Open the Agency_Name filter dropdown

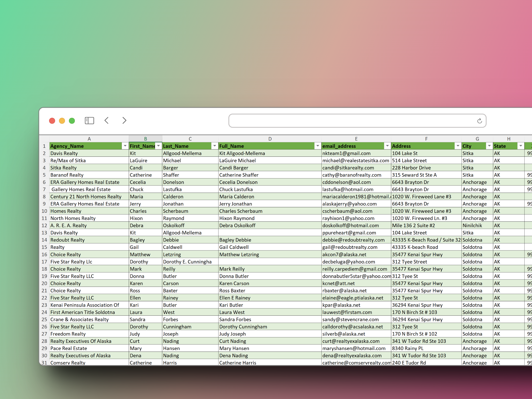click(125, 146)
